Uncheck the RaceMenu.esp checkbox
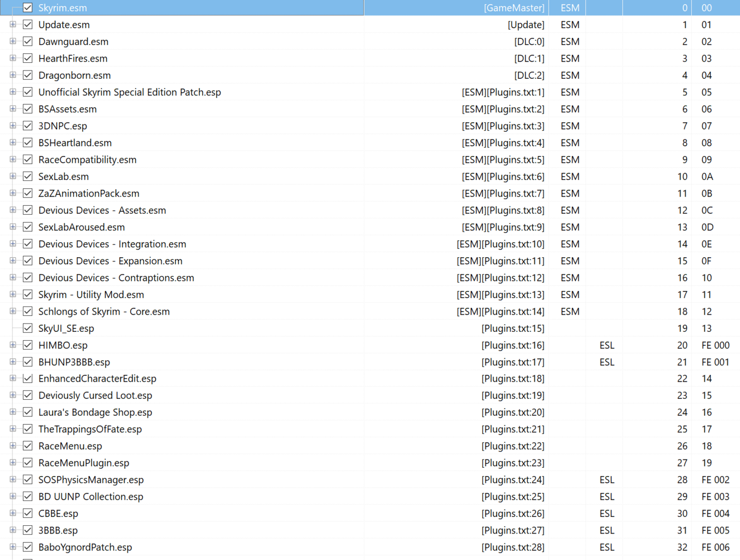 click(x=28, y=446)
